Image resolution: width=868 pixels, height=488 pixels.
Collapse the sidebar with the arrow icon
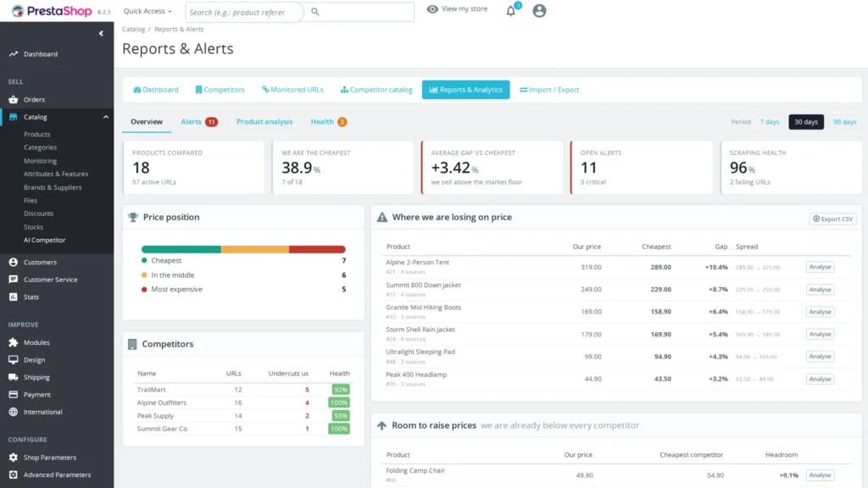point(101,33)
